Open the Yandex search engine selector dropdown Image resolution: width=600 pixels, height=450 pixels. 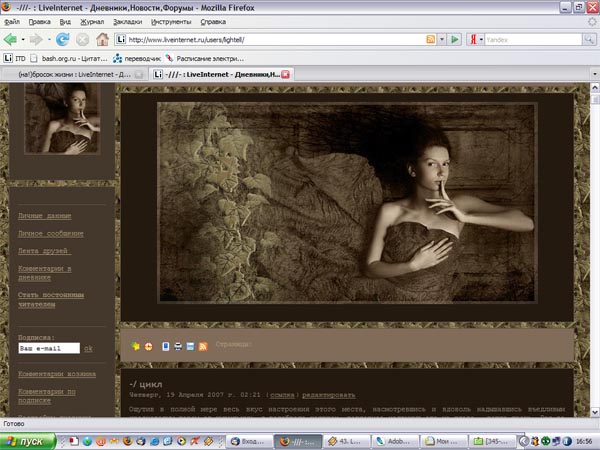click(481, 39)
